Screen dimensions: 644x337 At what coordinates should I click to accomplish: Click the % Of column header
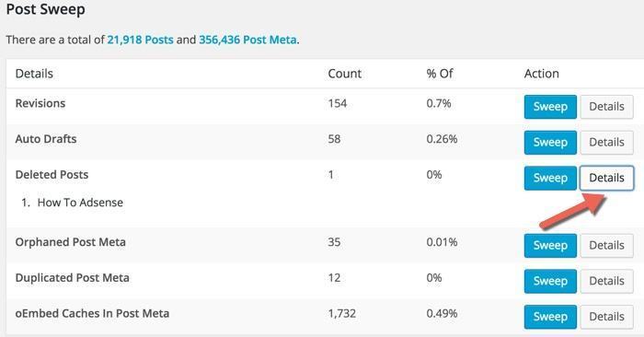[440, 74]
